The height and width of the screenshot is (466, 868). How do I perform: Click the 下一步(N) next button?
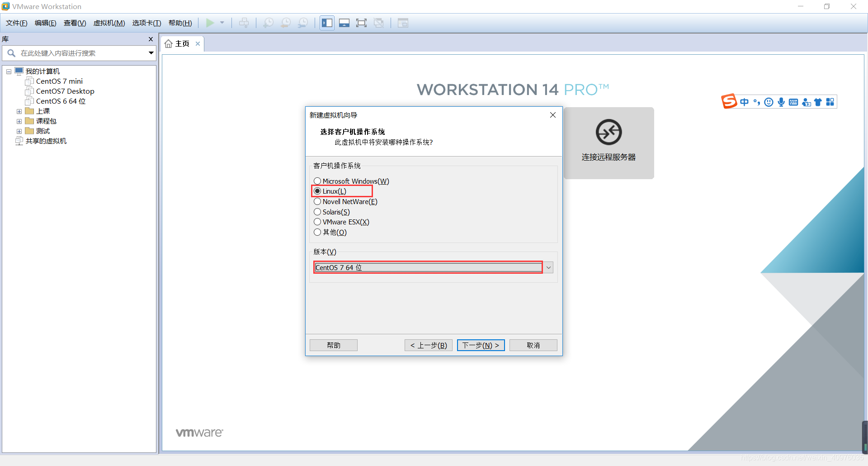[x=481, y=345]
